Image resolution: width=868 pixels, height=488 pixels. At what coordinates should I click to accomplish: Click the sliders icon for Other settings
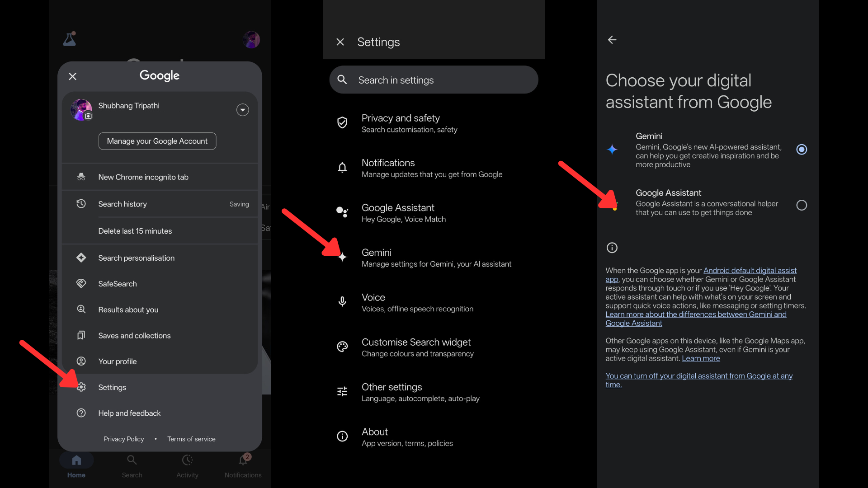pos(342,391)
